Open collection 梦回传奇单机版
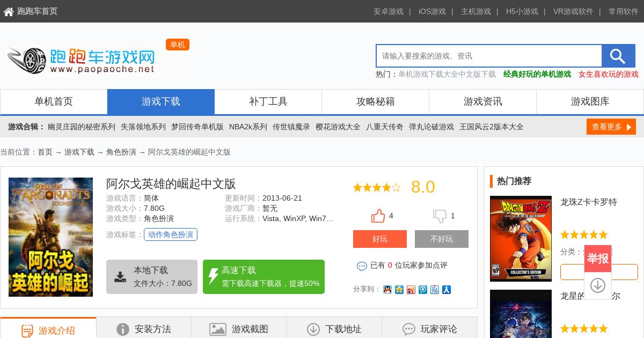The height and width of the screenshot is (338, 644). click(197, 127)
